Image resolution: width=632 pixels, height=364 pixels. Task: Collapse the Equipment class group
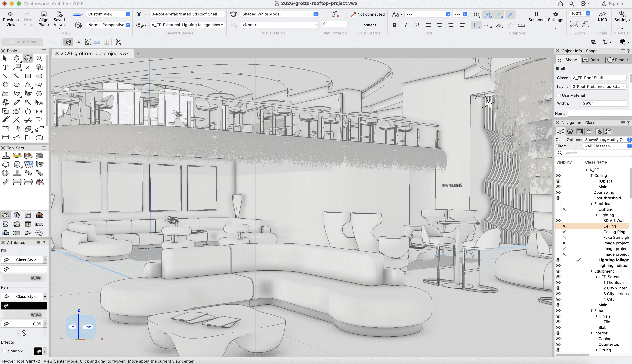click(x=592, y=271)
